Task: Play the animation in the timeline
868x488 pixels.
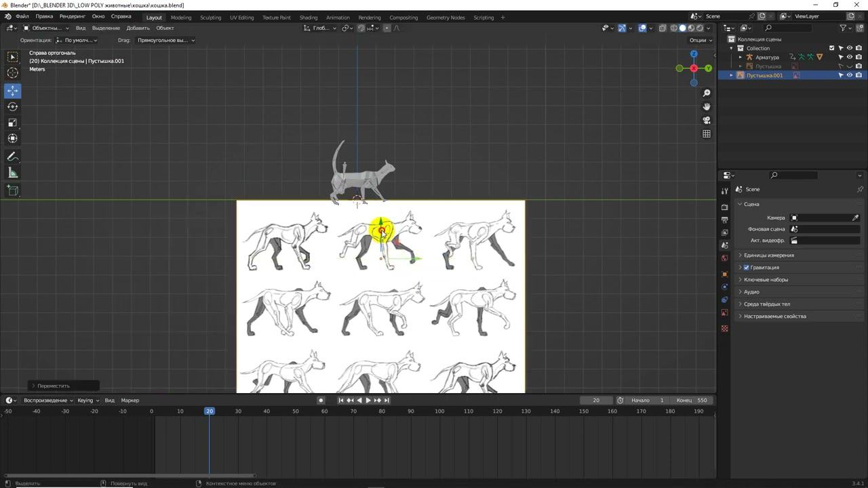Action: [x=368, y=400]
